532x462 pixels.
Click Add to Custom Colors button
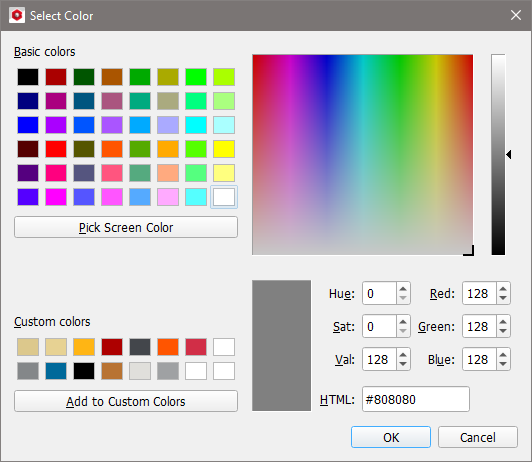(x=126, y=401)
